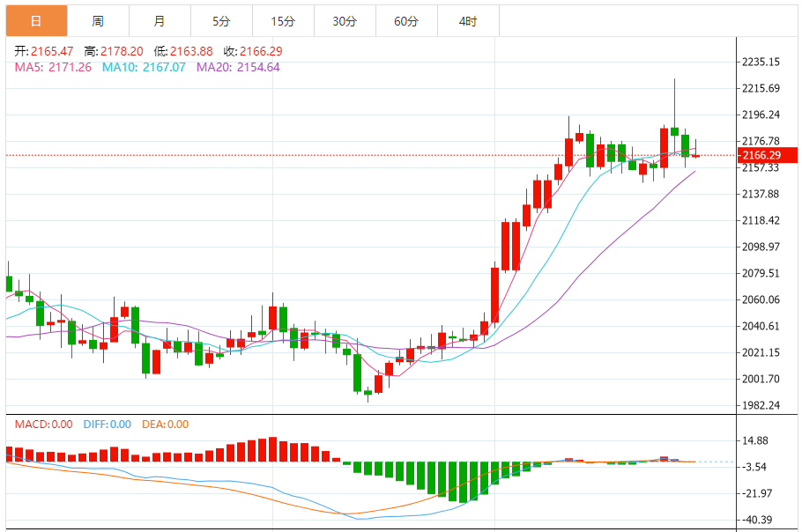
Task: Open the 5分 timeframe tab
Action: click(x=221, y=21)
